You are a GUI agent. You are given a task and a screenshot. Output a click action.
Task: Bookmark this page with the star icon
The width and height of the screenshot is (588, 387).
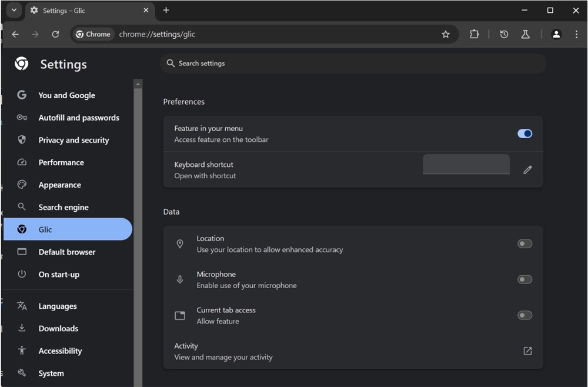pos(446,34)
